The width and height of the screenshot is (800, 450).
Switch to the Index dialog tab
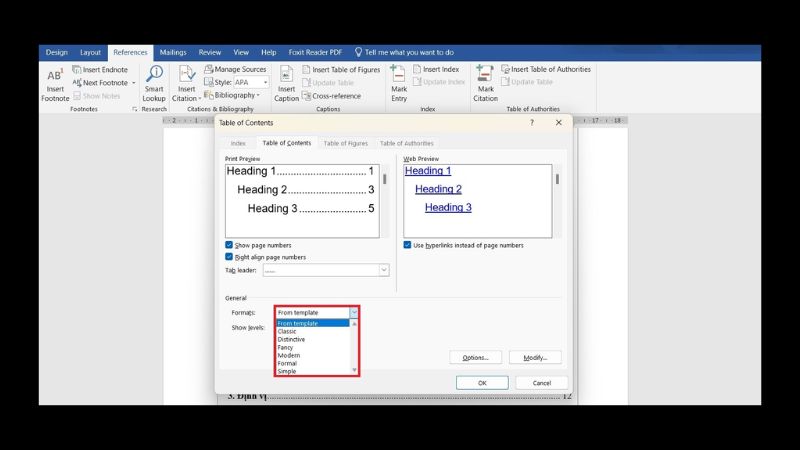click(x=238, y=143)
